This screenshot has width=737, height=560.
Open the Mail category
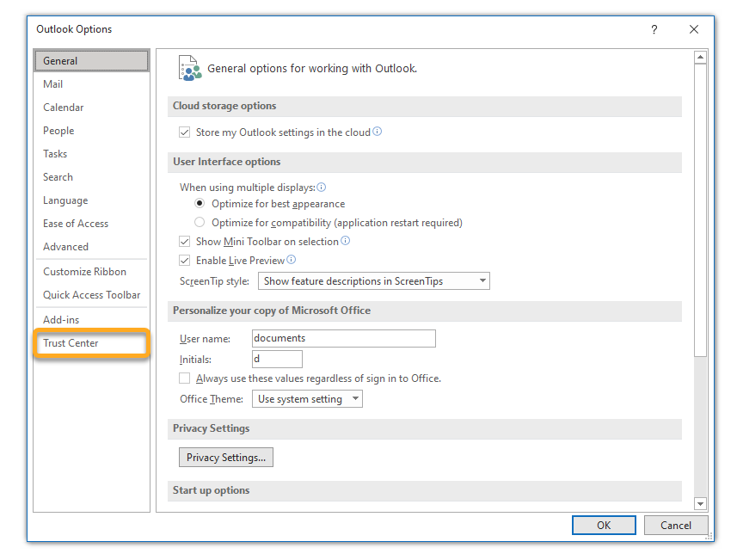(92, 84)
